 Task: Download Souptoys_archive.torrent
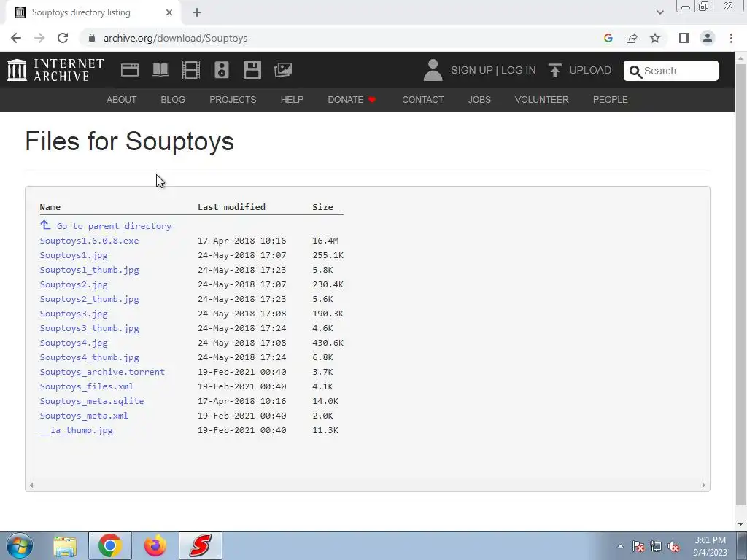102,372
